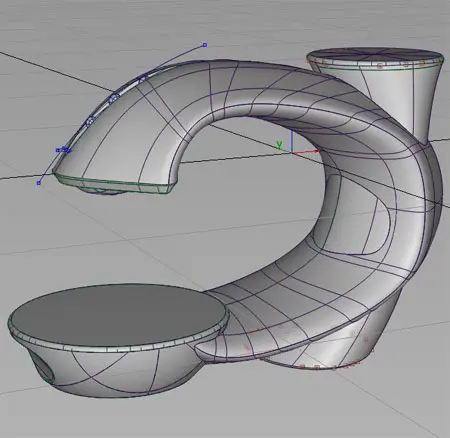Select the uppermost circular curve point on spout
The height and width of the screenshot is (438, 450).
coord(143,79)
